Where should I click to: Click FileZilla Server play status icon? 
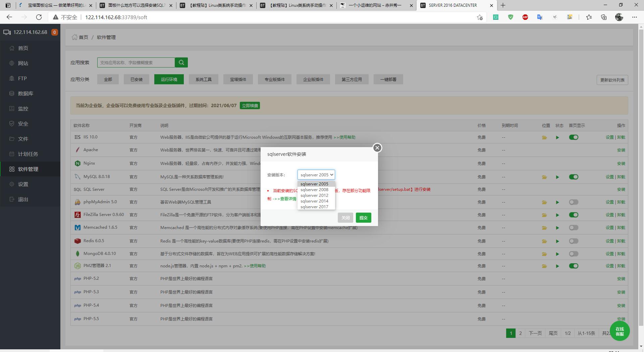coord(557,215)
